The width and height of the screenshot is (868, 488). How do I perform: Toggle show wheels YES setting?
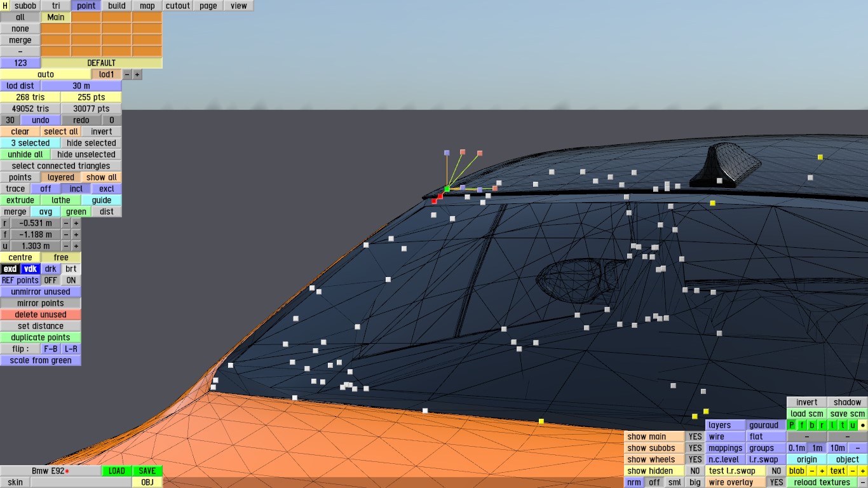pos(695,459)
